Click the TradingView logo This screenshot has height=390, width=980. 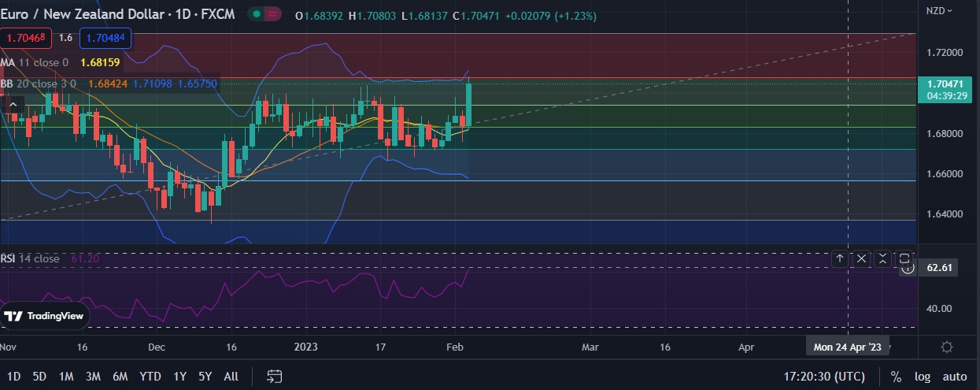pos(45,316)
